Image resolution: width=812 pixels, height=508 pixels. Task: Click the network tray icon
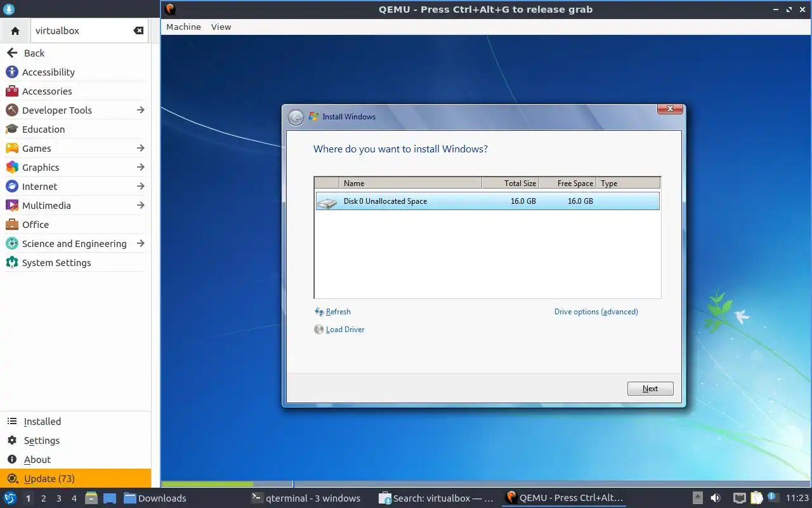(x=739, y=498)
